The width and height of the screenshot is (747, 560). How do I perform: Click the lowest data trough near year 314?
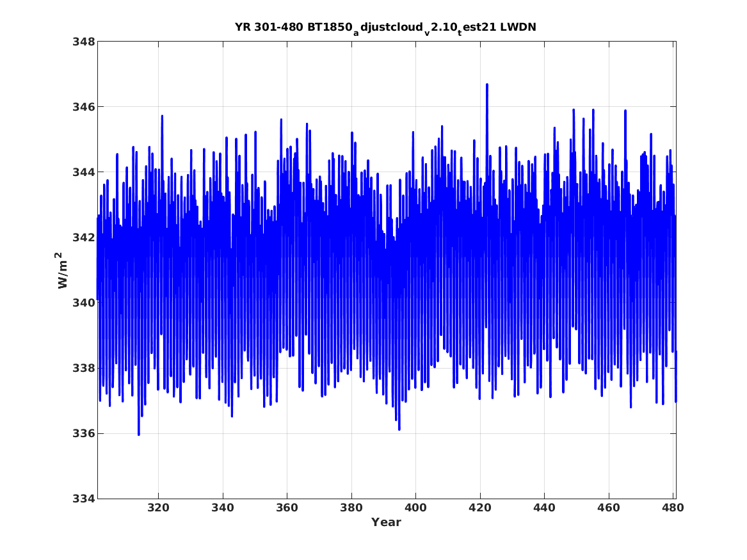[139, 434]
